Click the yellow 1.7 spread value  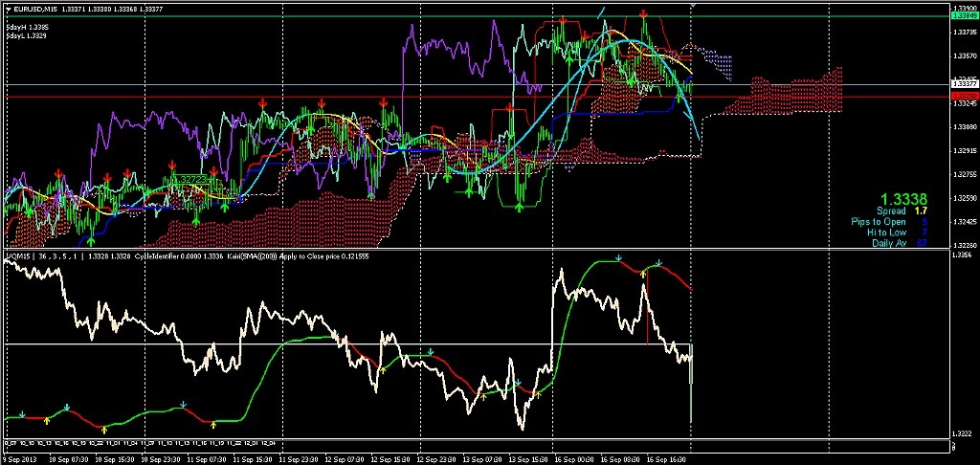pyautogui.click(x=921, y=211)
